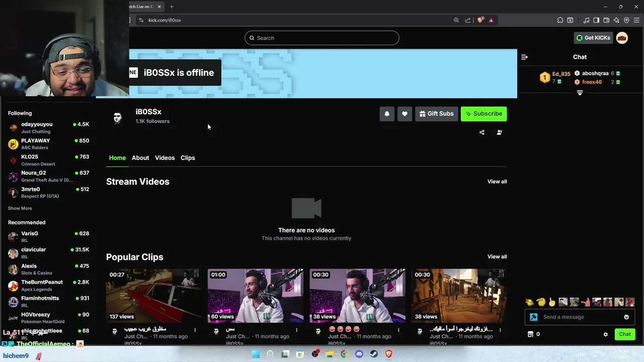The height and width of the screenshot is (362, 644).
Task: Click the music note media control icon
Action: coord(586,20)
